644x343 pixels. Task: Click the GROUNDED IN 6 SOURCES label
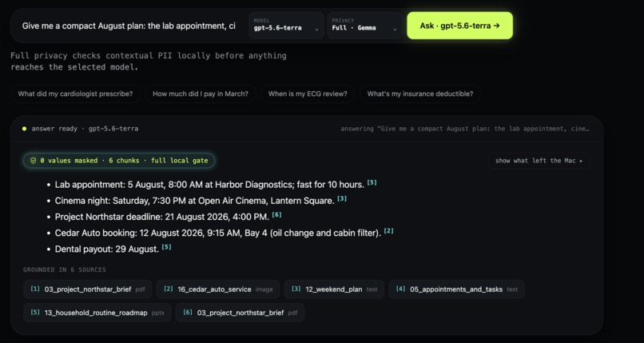65,270
